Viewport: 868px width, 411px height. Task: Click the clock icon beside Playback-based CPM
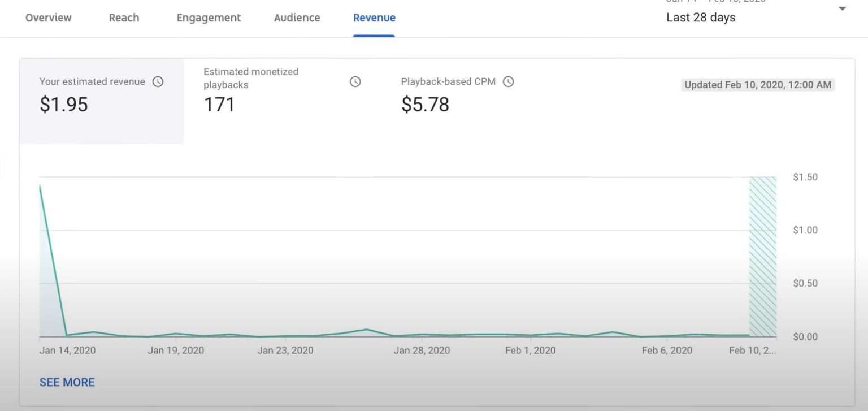pyautogui.click(x=508, y=81)
